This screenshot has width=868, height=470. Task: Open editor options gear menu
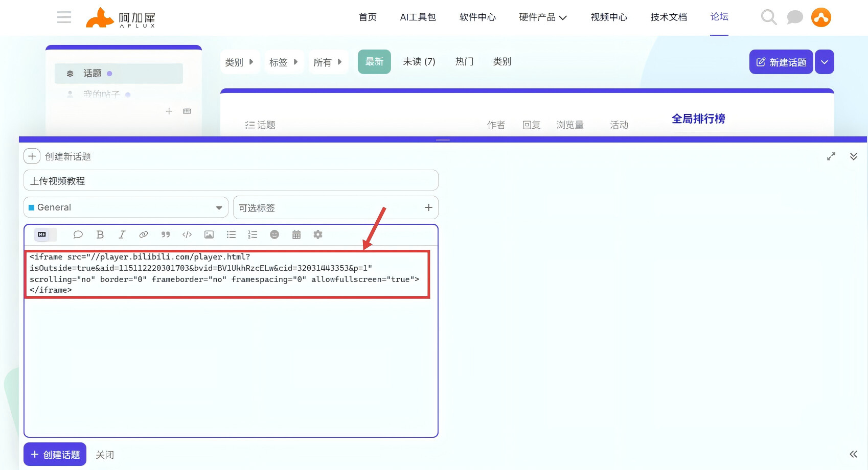pos(318,234)
